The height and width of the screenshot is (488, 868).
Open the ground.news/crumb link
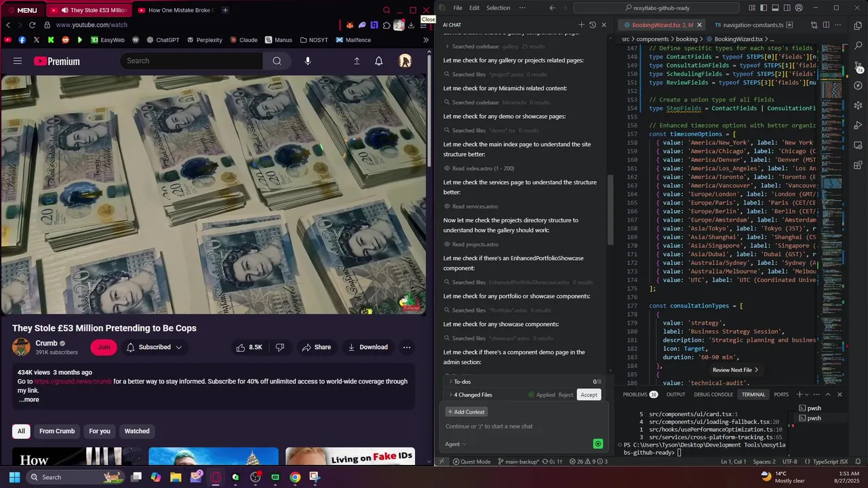coord(73,382)
